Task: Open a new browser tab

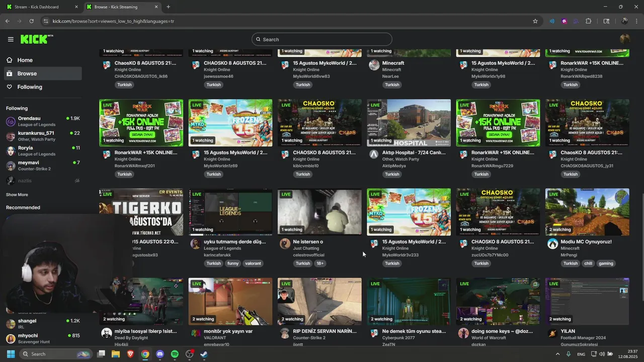Action: coord(168,7)
